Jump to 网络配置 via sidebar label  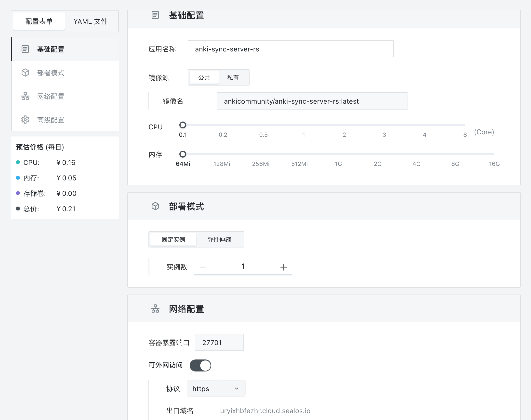pyautogui.click(x=51, y=96)
